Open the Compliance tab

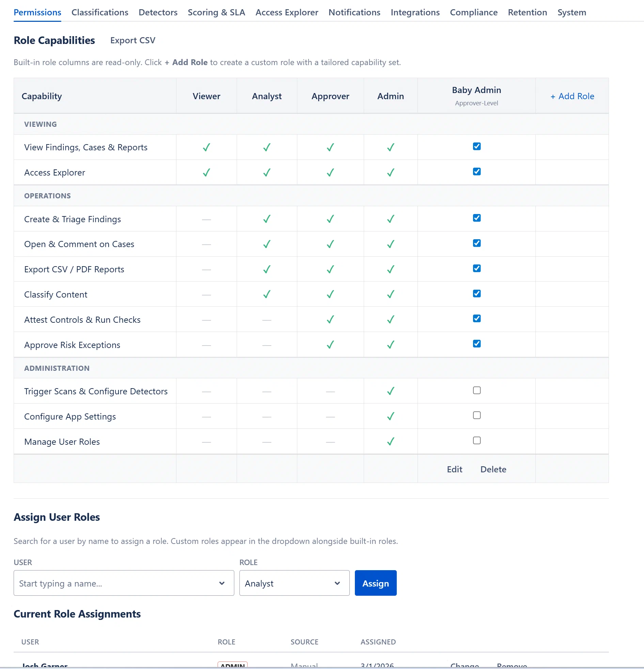[474, 12]
